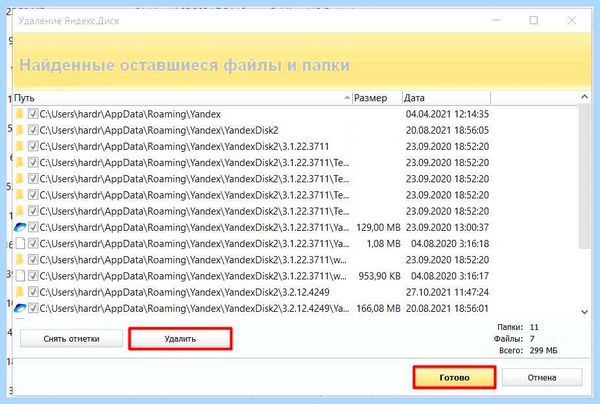The width and height of the screenshot is (600, 404).
Task: Click the Файлы: 7 counter
Action: point(514,339)
